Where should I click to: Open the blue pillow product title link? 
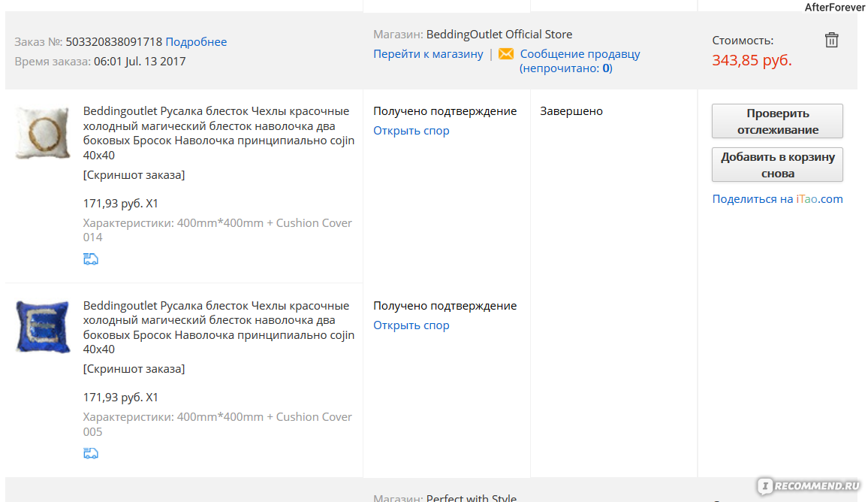click(219, 327)
